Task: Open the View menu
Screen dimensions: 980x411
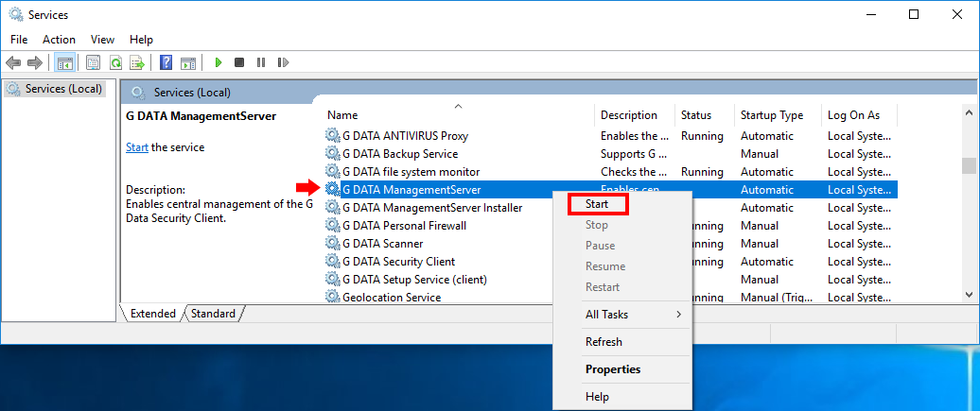Action: (102, 40)
